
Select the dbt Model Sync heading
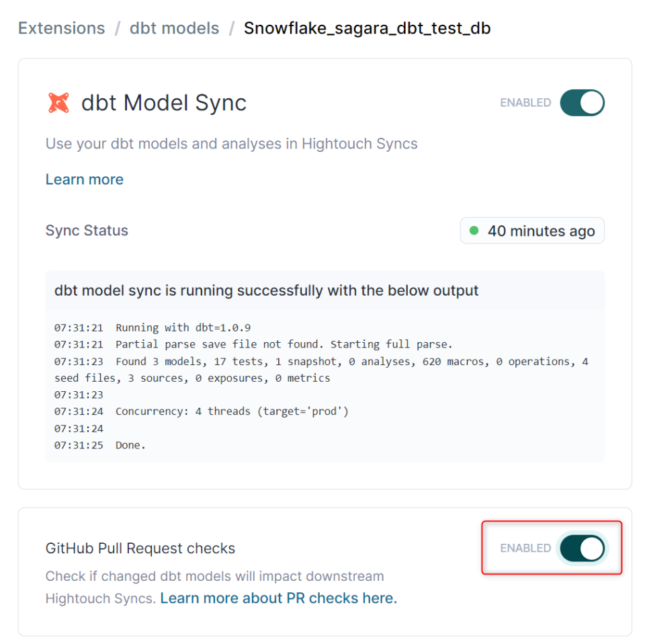(164, 102)
